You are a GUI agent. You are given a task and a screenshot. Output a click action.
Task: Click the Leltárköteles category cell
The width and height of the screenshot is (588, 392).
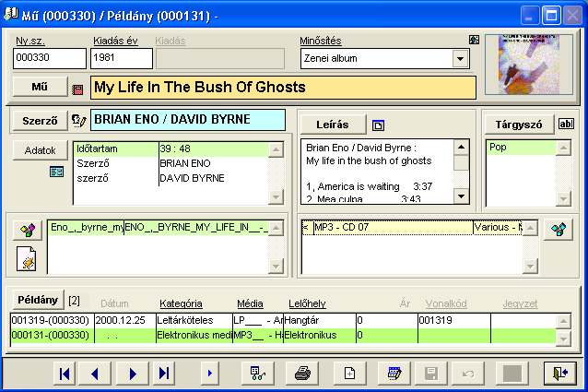[194, 320]
